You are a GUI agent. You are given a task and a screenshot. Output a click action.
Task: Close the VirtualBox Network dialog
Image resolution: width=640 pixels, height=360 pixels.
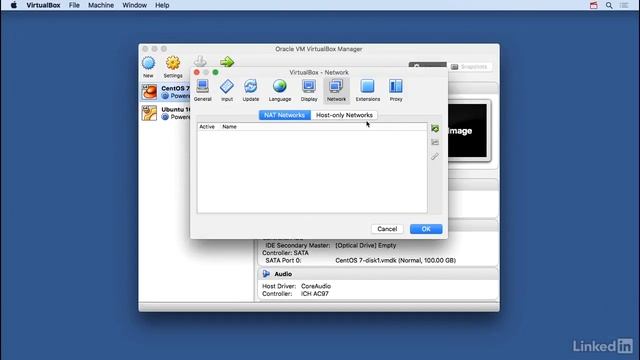pos(197,72)
